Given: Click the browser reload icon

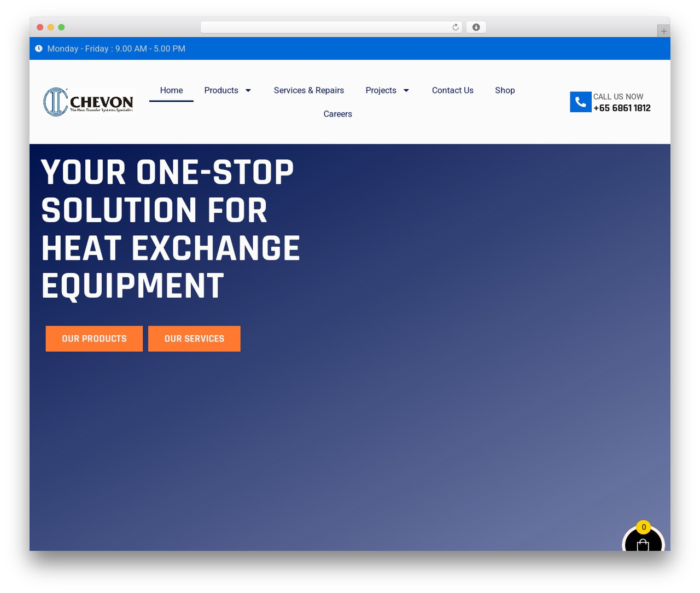Looking at the screenshot, I should click(455, 27).
